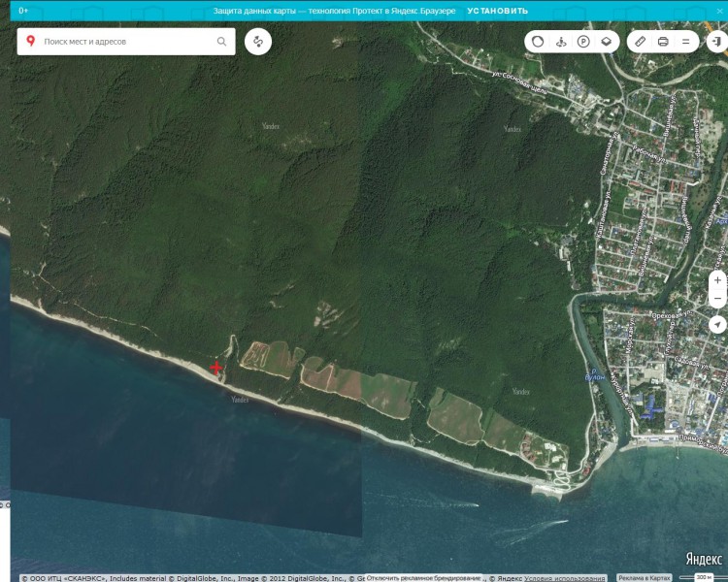Open the more options menu
The image size is (728, 582).
[685, 42]
